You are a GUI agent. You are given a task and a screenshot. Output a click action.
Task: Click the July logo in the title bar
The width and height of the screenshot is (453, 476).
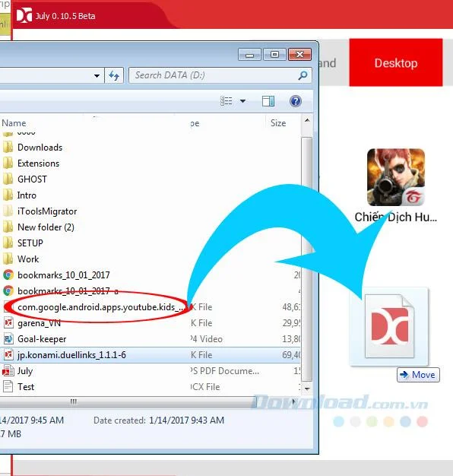[x=24, y=16]
